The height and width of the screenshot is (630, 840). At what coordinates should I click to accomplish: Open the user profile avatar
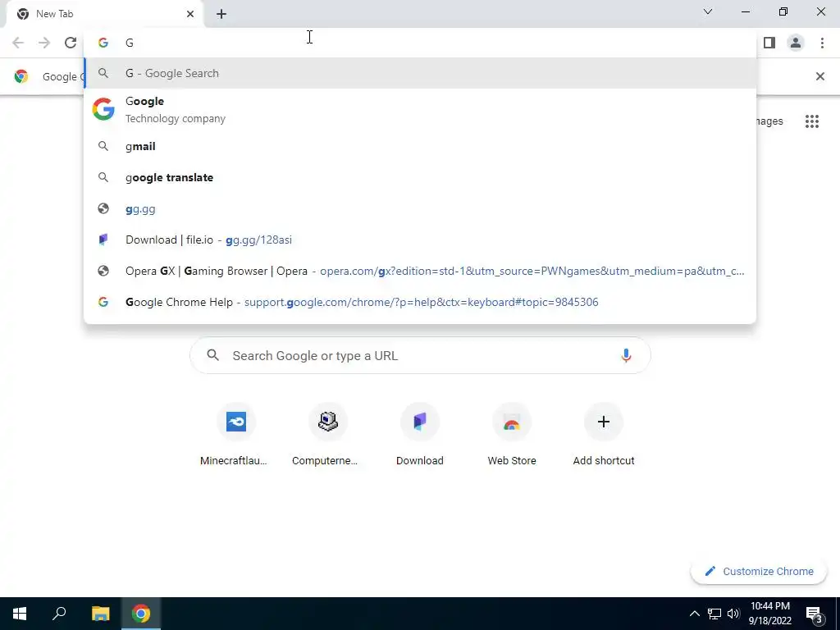[796, 43]
